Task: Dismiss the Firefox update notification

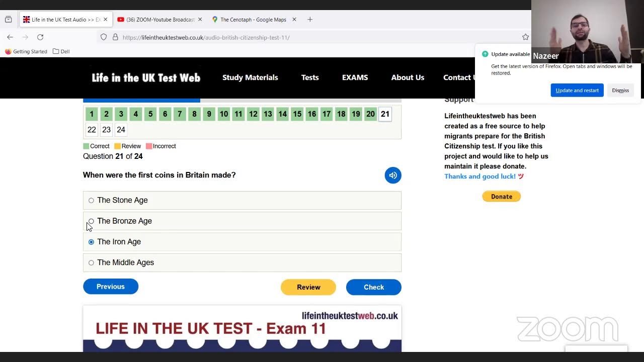Action: (x=620, y=90)
